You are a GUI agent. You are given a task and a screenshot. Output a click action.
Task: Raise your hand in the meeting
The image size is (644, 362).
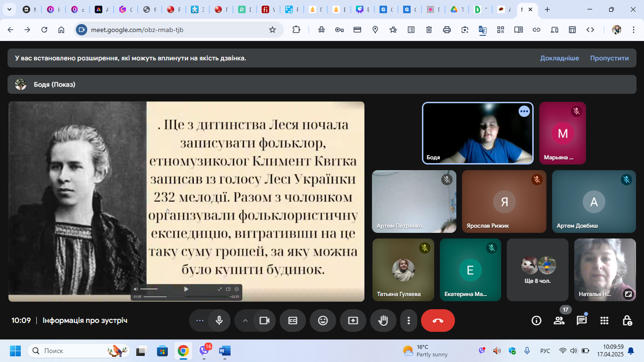tap(383, 321)
